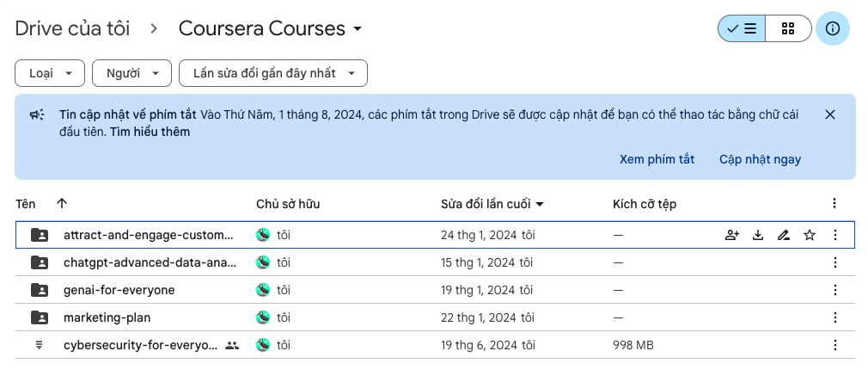The image size is (868, 382).
Task: Click genai-for-everyone folder icon
Action: (40, 290)
